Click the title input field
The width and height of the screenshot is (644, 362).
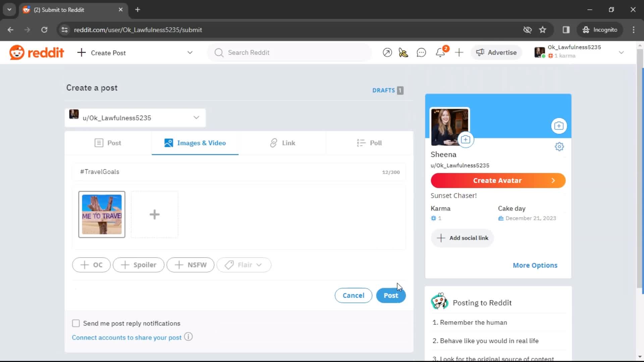238,172
